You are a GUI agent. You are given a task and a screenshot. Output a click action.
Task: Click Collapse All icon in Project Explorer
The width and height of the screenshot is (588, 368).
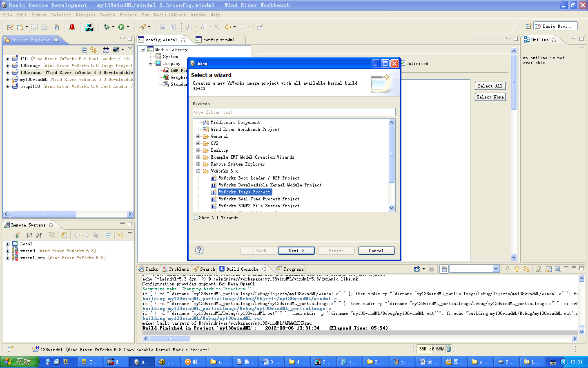(x=84, y=50)
